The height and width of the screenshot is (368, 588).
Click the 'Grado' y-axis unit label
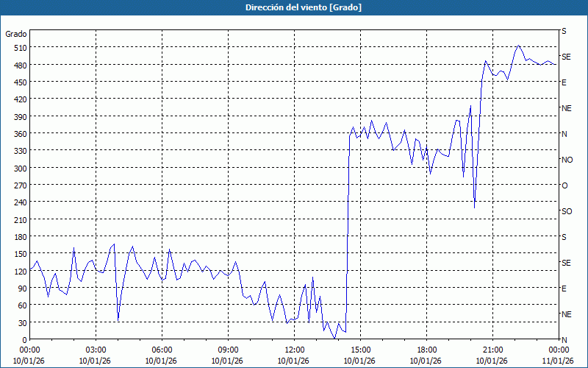16,34
